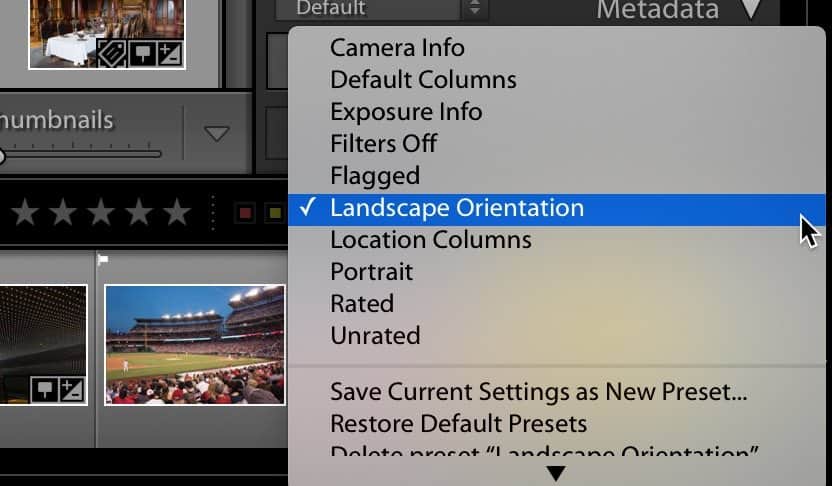
Task: Click speech-bubble badge on dark ceiling thumbnail
Action: (45, 390)
